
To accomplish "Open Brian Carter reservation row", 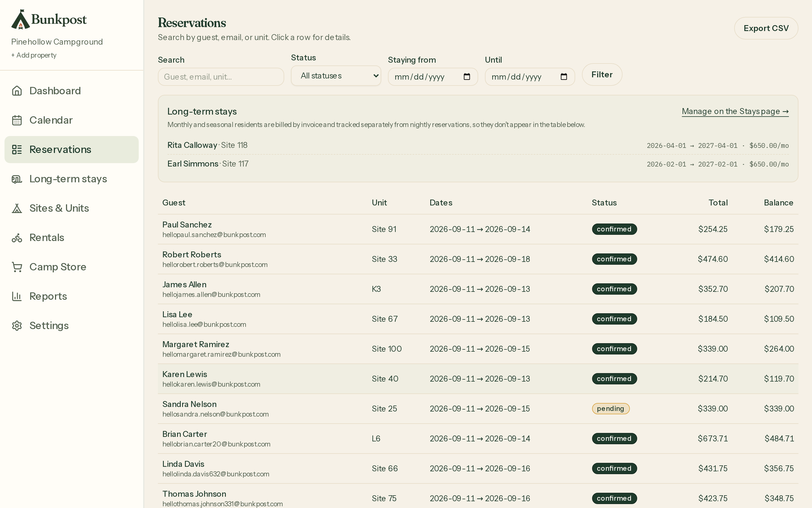I will click(x=478, y=439).
